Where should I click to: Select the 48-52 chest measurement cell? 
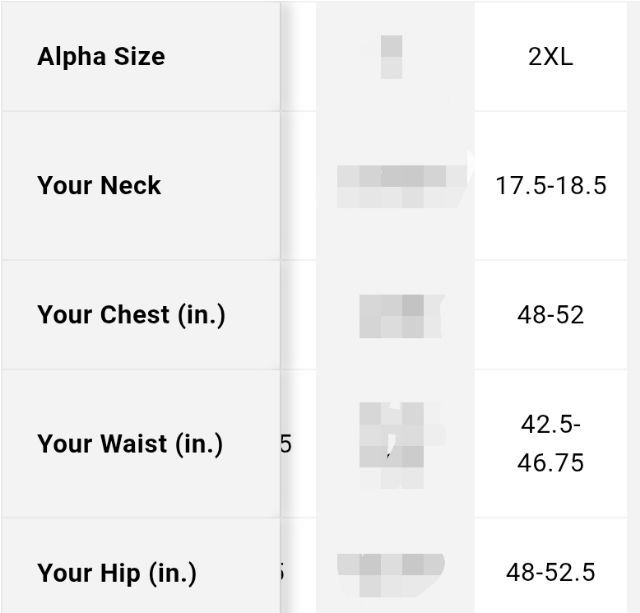551,315
